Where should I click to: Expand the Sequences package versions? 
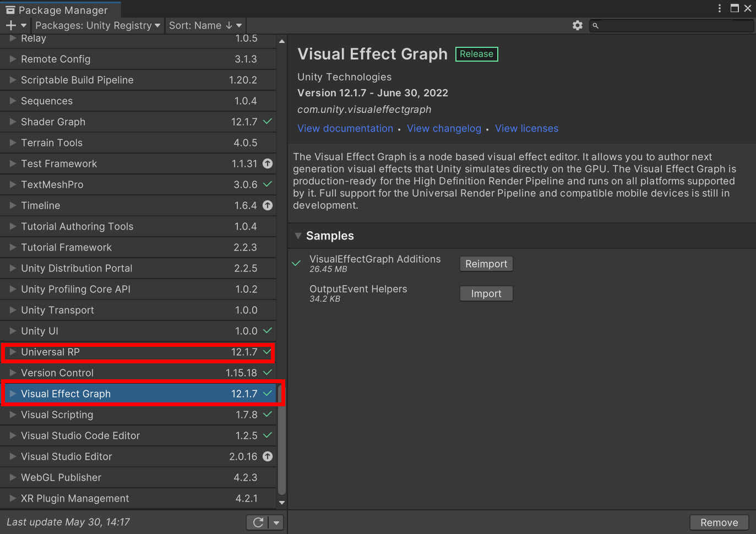click(13, 101)
